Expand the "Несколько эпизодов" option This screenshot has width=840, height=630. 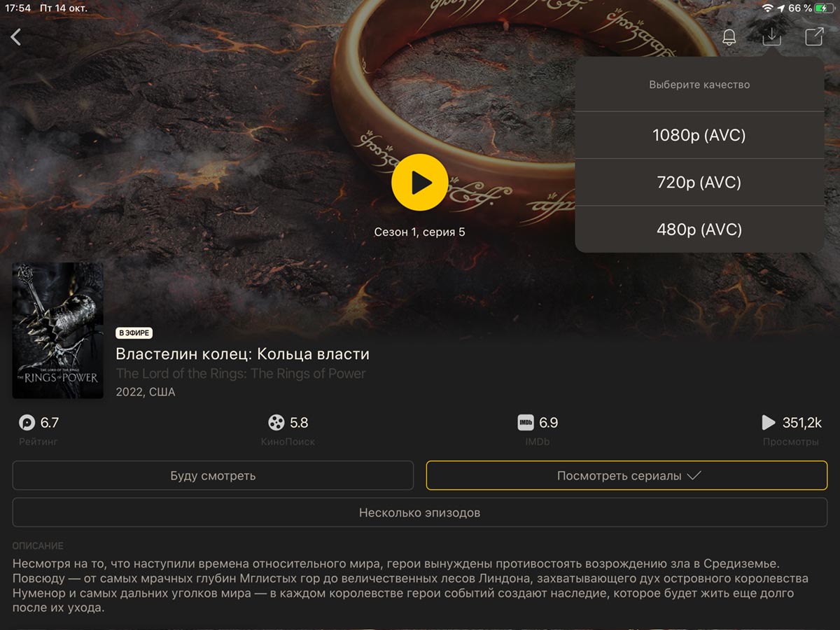(419, 512)
